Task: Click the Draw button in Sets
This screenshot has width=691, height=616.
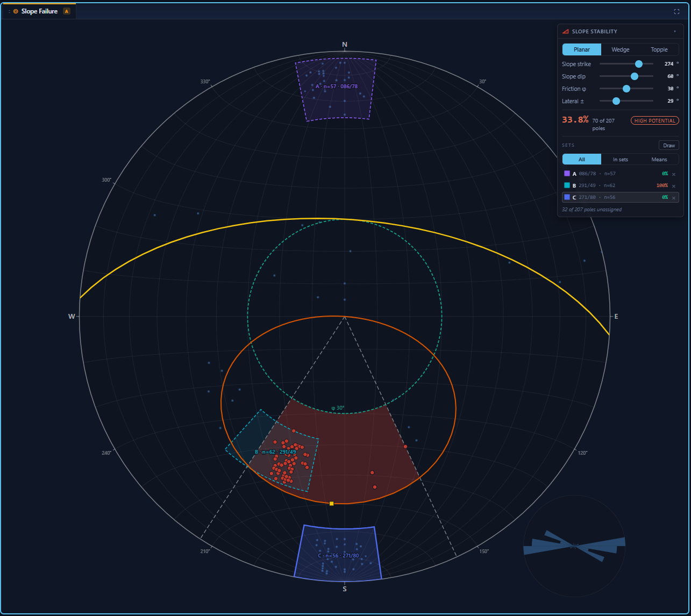Action: (x=669, y=146)
